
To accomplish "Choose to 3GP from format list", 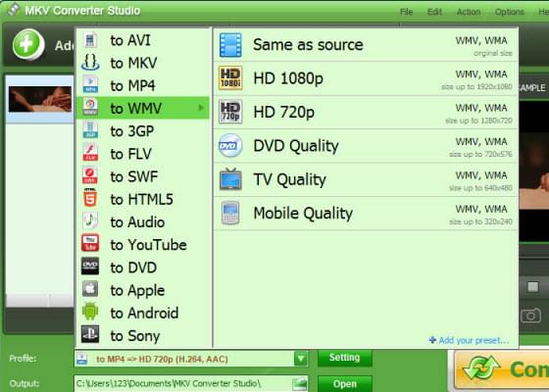I will tap(143, 131).
